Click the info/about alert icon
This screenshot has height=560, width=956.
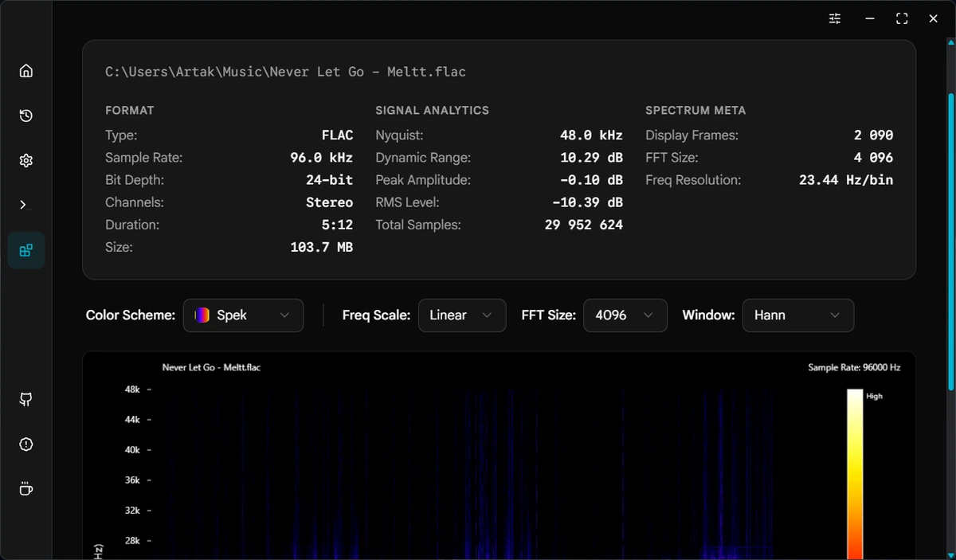point(26,444)
